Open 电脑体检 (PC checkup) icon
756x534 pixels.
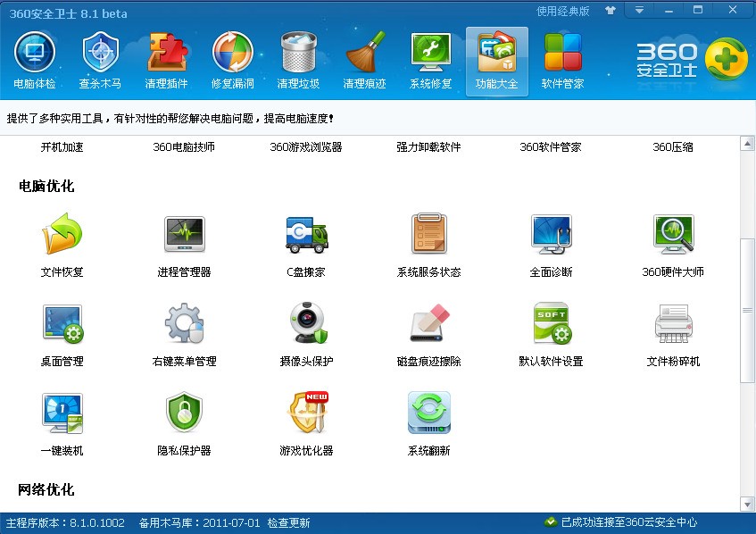click(34, 62)
